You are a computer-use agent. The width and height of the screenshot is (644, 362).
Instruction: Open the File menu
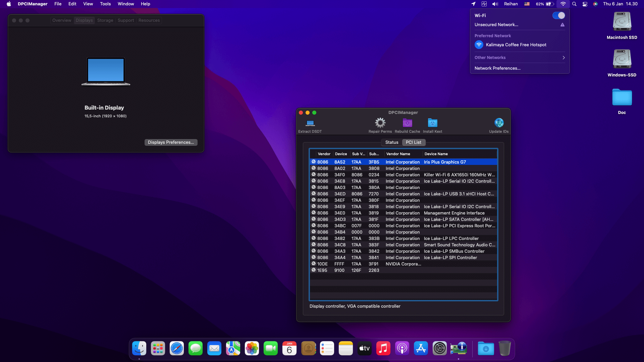(x=58, y=4)
